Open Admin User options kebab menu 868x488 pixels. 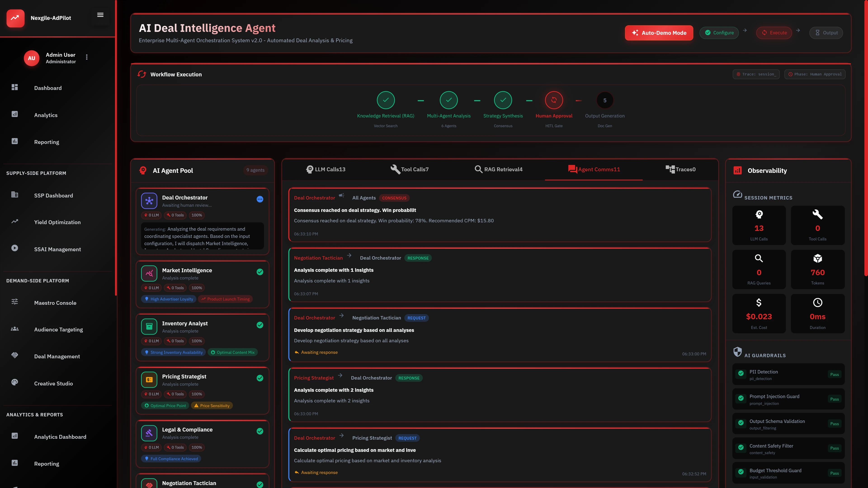(x=87, y=57)
